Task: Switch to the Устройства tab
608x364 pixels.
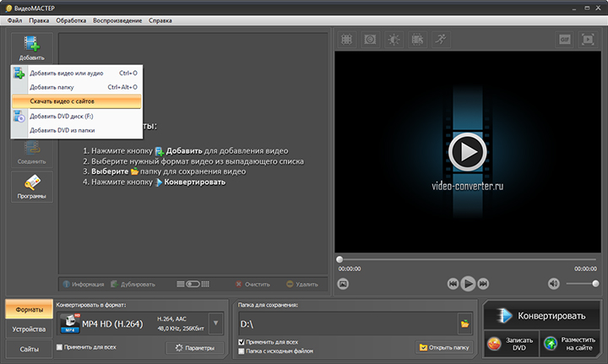Action: click(29, 329)
